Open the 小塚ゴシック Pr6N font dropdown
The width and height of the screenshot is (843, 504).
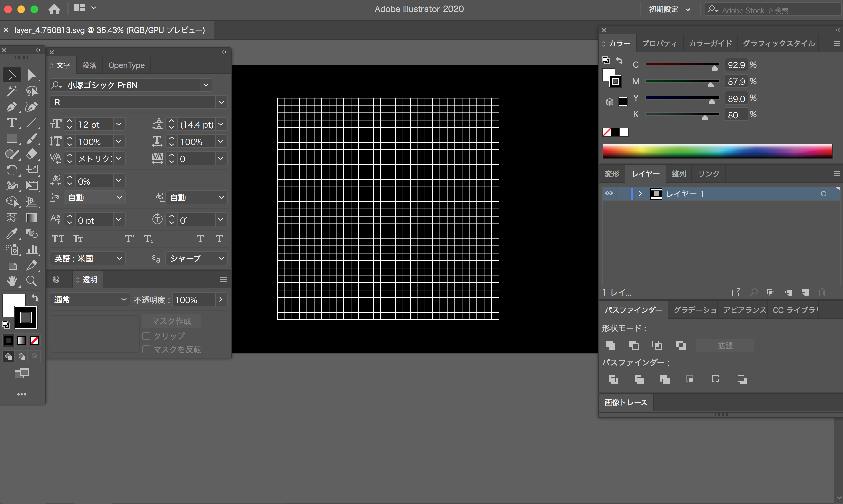pos(206,85)
